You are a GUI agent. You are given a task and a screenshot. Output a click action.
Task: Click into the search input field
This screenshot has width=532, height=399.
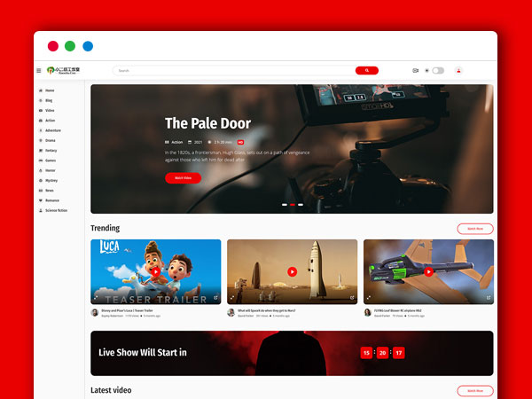tap(231, 70)
